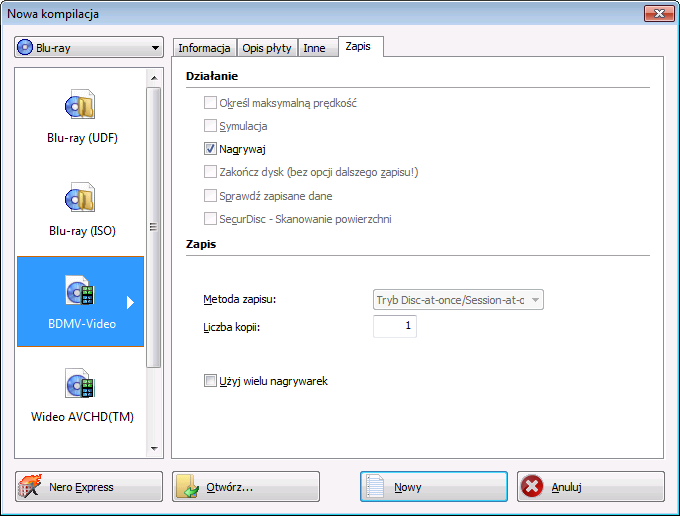Click the compilation list scroll up arrow

[154, 78]
